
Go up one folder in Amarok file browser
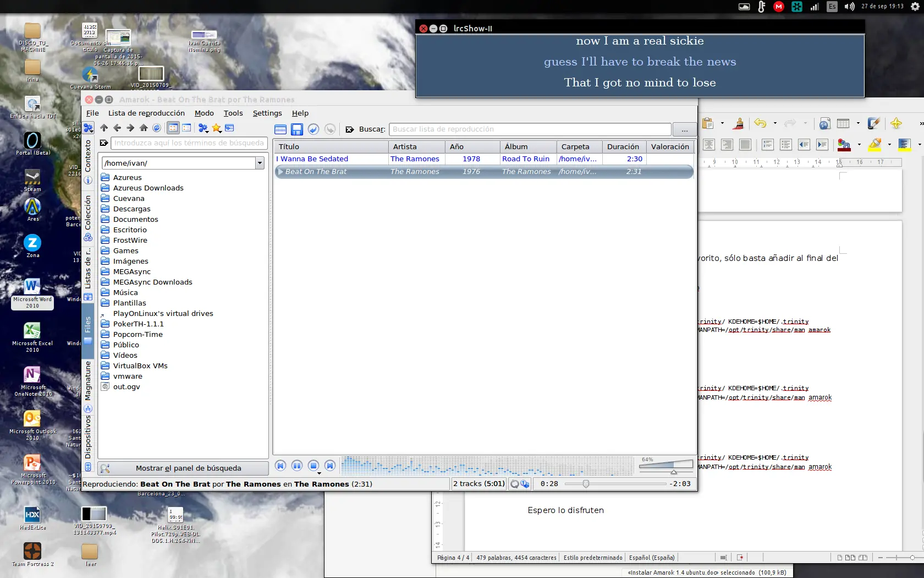(104, 128)
